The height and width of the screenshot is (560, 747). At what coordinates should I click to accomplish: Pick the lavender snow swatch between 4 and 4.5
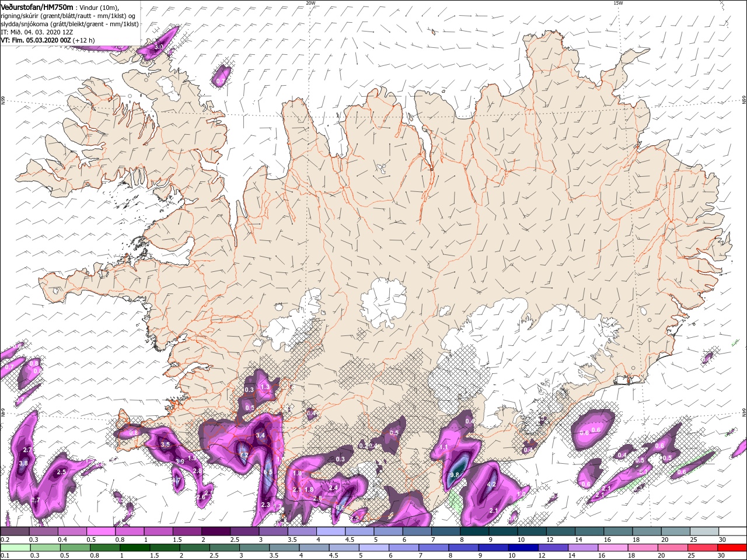(x=330, y=531)
